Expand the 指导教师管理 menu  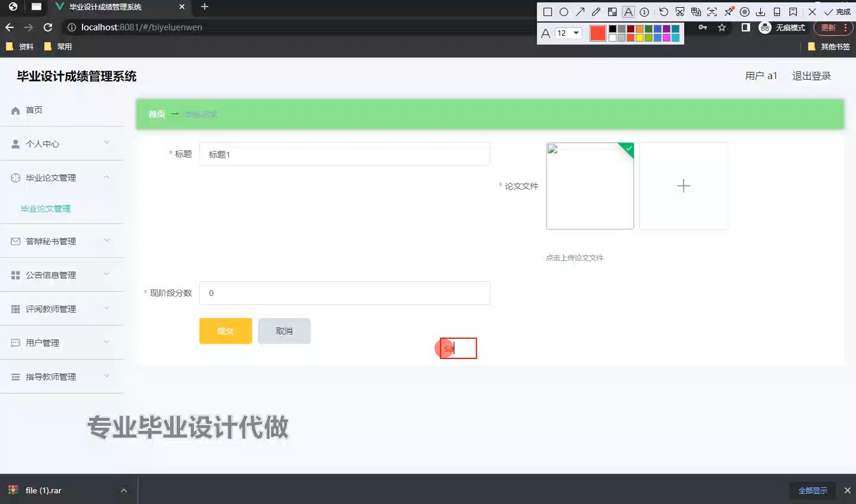[62, 377]
